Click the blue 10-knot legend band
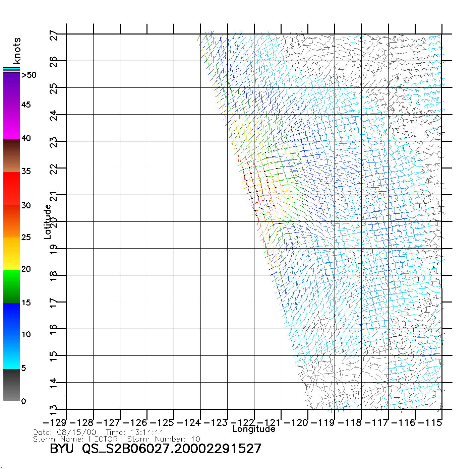Viewport: 476px width, 469px height. click(x=12, y=335)
